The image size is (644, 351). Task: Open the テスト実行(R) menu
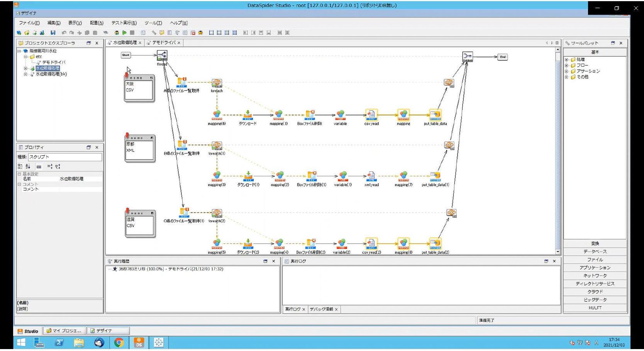124,23
